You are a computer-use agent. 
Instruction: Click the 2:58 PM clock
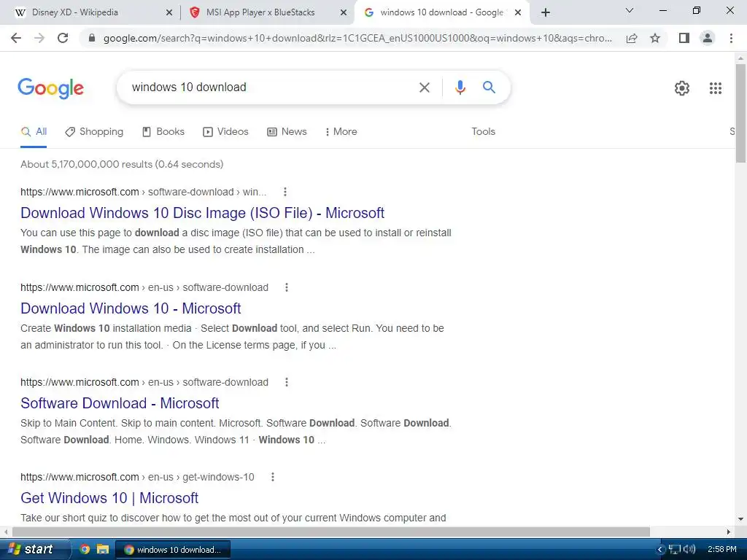(x=721, y=549)
